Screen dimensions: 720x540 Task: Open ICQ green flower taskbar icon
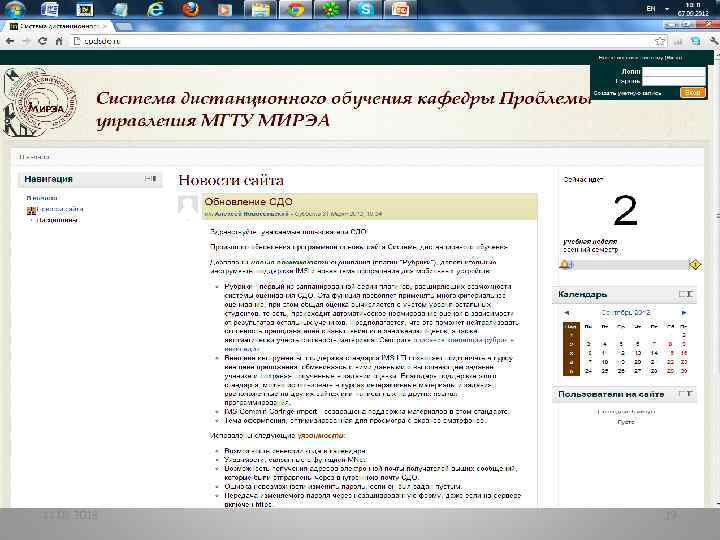point(330,9)
